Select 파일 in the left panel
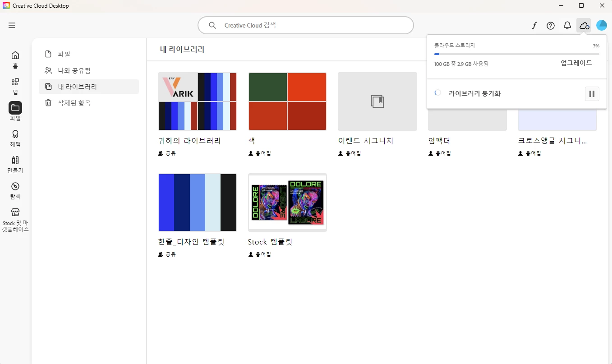This screenshot has width=612, height=364. tap(89, 54)
